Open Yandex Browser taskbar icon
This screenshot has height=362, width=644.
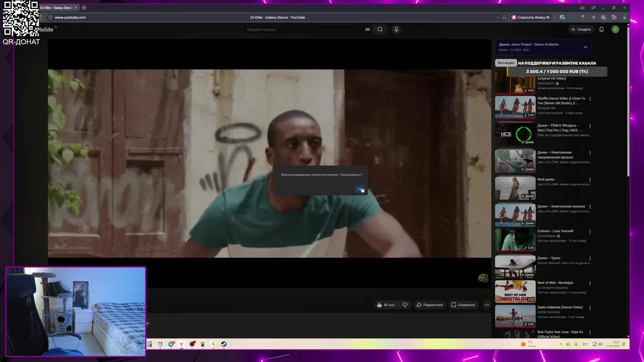click(181, 344)
